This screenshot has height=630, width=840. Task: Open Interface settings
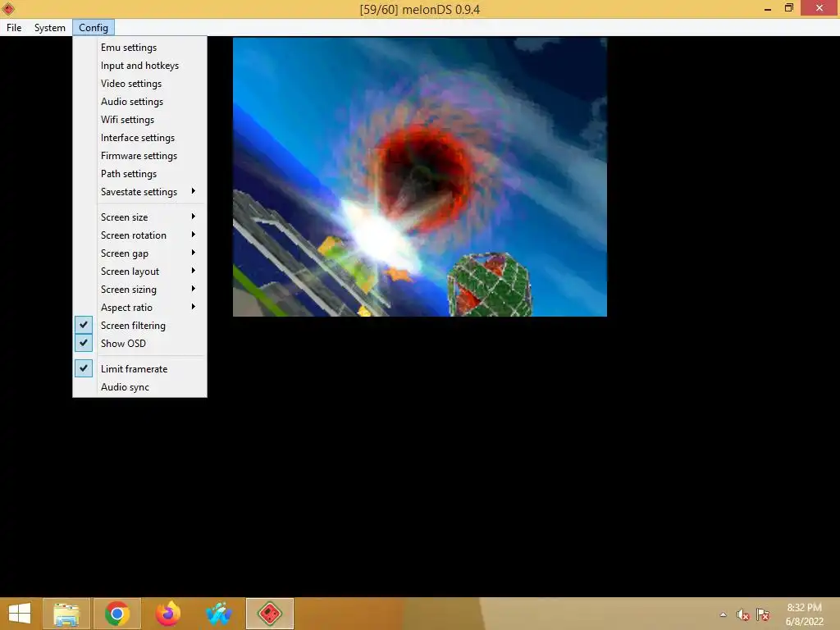[139, 138]
